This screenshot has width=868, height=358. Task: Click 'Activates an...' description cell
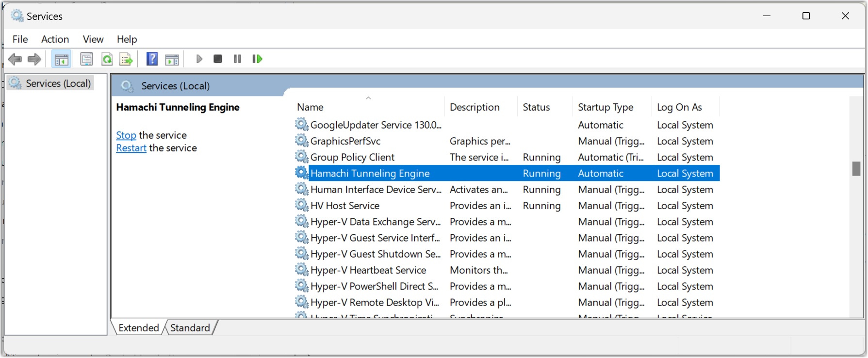pos(479,190)
